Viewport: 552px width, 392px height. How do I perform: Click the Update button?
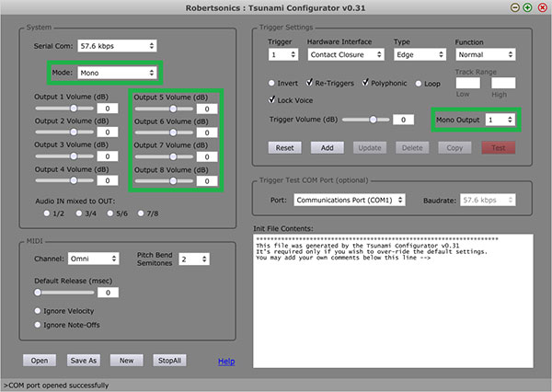[370, 148]
